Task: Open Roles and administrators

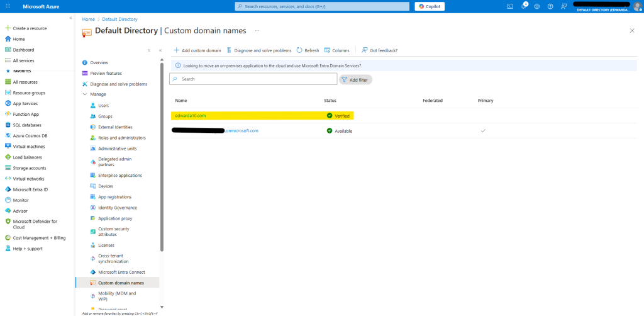Action: pyautogui.click(x=118, y=138)
